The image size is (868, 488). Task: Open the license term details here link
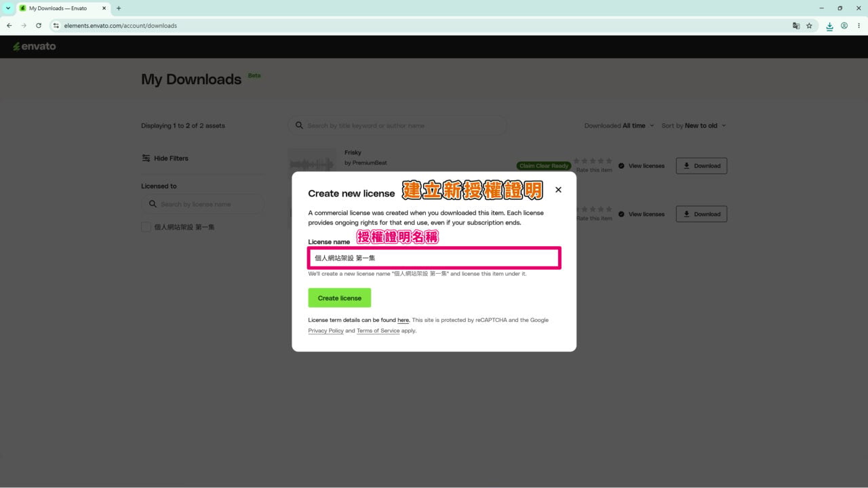[x=403, y=320]
